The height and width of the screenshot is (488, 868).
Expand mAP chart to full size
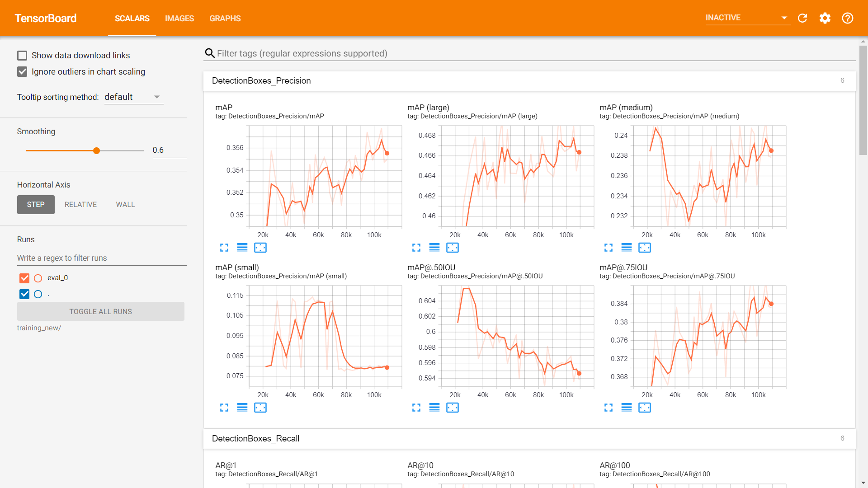224,248
